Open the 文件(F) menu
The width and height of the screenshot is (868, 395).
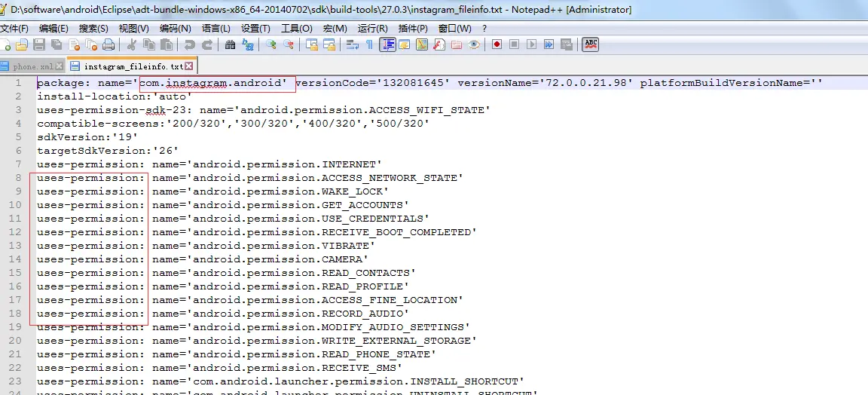[x=15, y=28]
